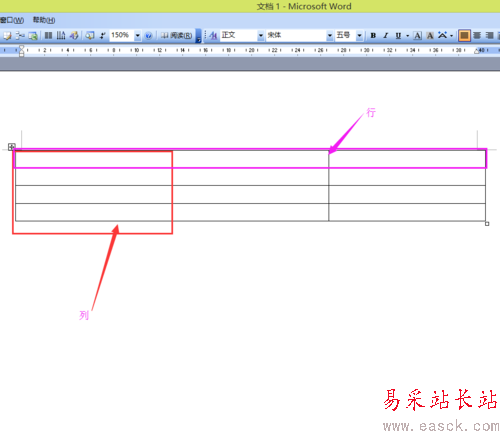Toggle the Document Map icon
Image resolution: width=500 pixels, height=441 pixels.
89,35
